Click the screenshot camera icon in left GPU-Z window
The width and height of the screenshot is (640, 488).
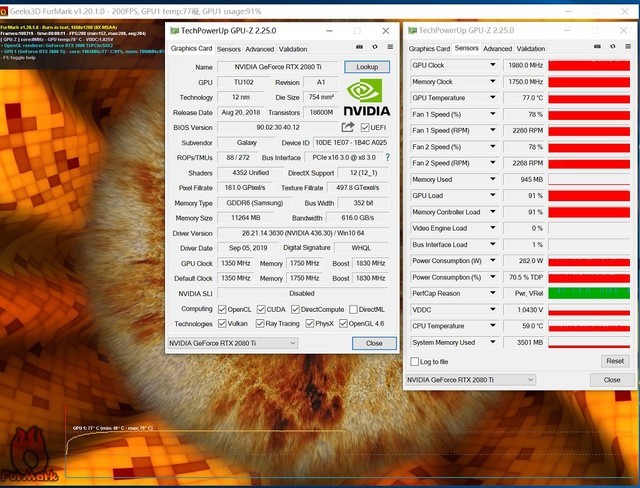tap(359, 47)
